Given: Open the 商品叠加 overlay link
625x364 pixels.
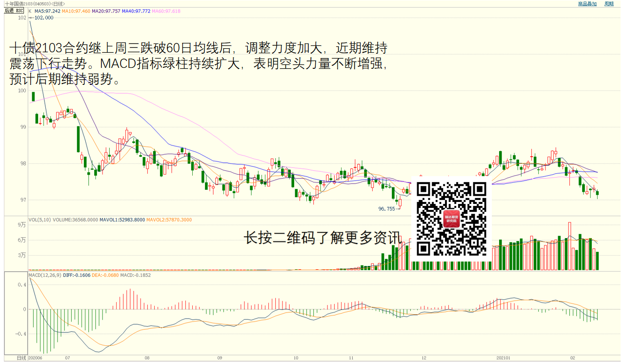Looking at the screenshot, I should pos(587,3).
